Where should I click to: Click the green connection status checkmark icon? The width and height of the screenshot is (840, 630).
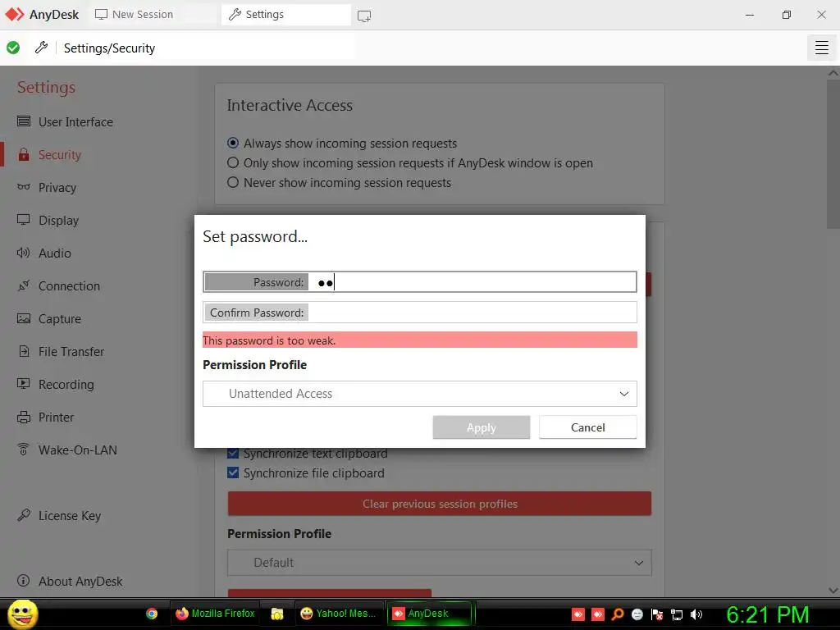13,48
